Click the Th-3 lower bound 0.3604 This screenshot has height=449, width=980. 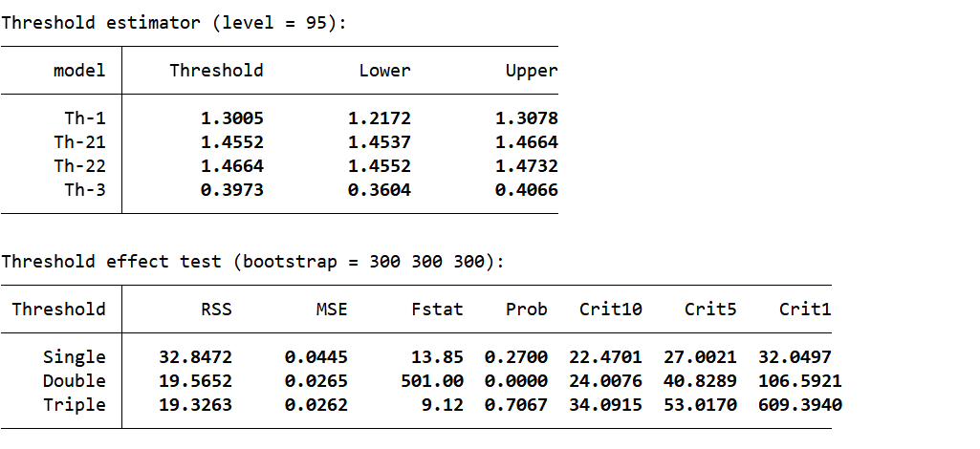[380, 190]
